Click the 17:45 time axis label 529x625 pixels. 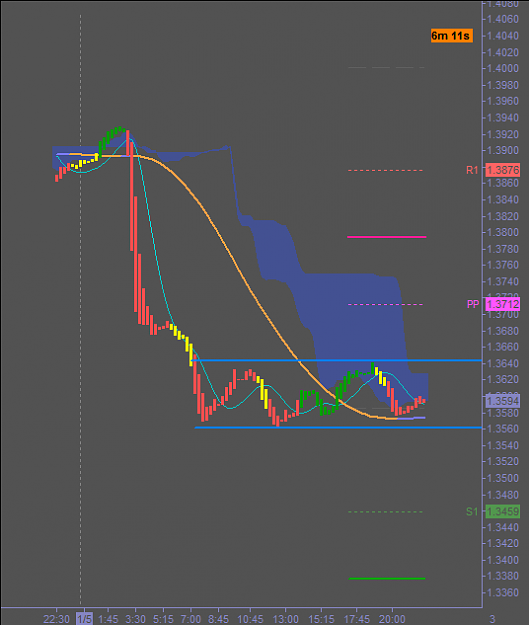pos(357,619)
